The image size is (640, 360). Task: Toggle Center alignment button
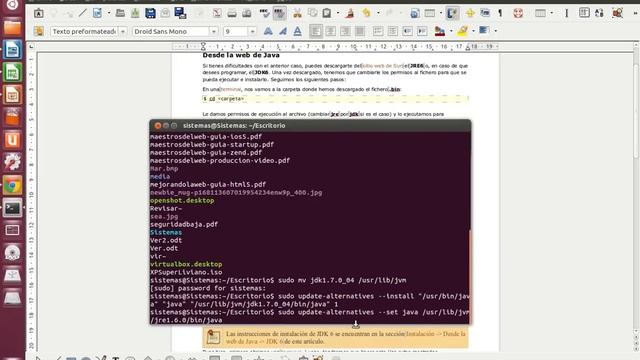tap(331, 31)
